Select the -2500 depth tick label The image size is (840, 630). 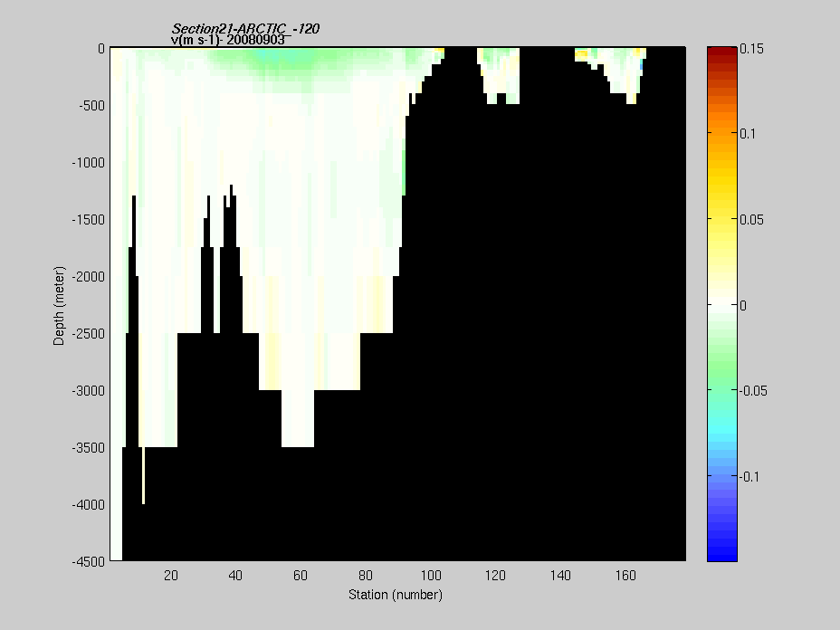(89, 334)
